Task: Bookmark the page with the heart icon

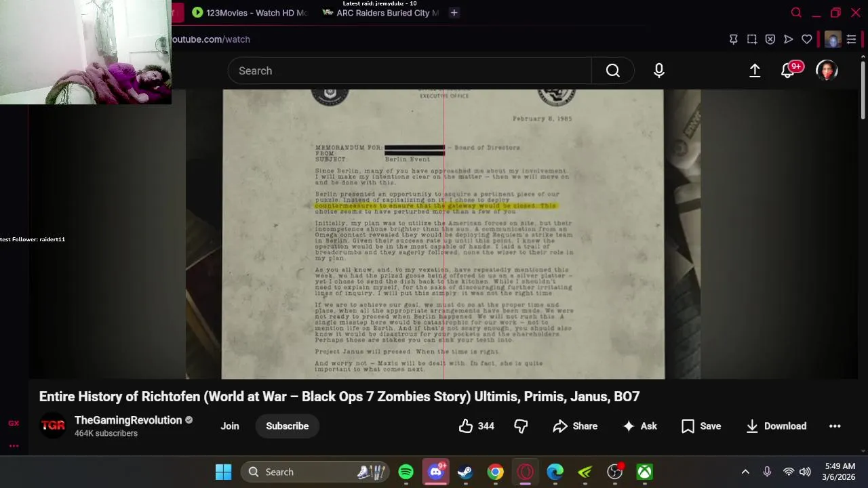Action: click(807, 39)
